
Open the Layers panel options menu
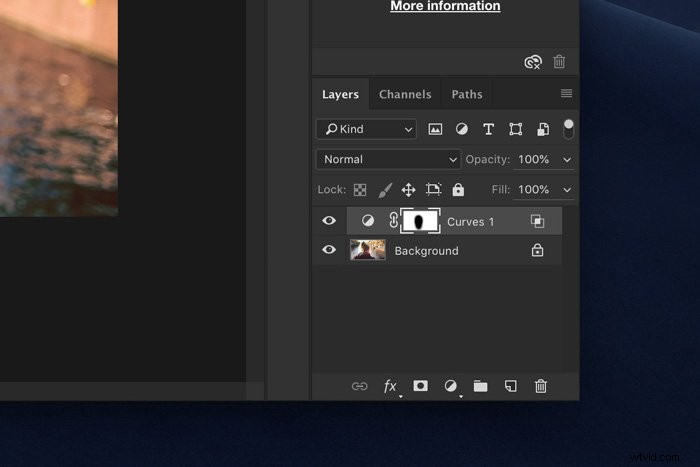(x=566, y=94)
